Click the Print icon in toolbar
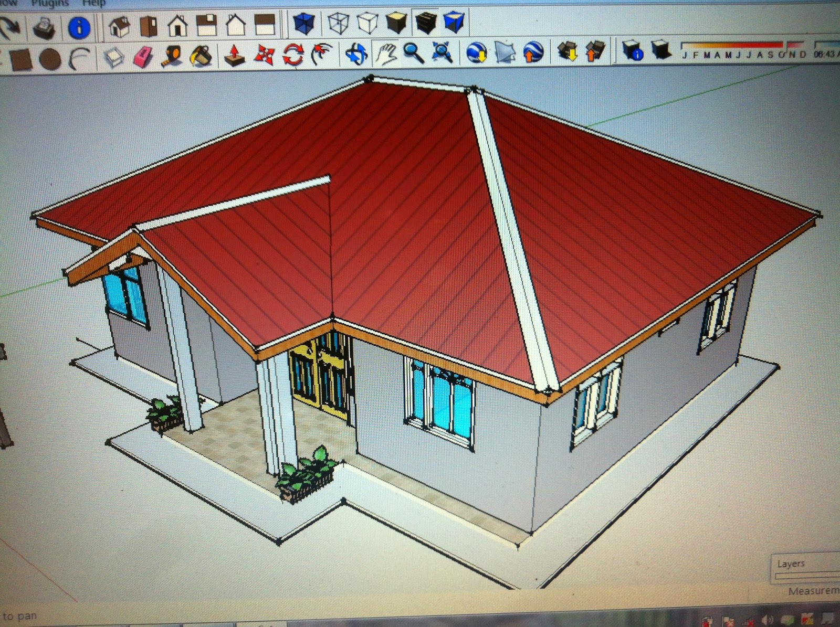Screen dimensions: 840x627 point(44,27)
